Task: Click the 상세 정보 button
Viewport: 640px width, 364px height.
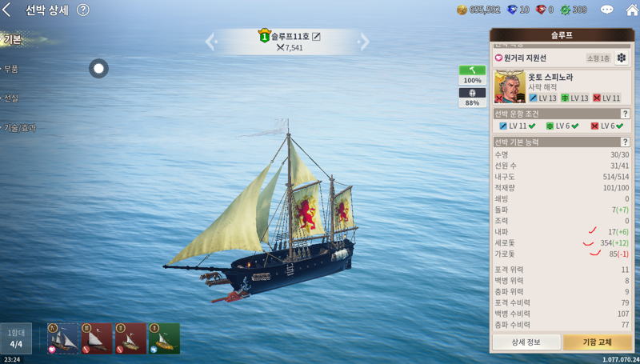Action: click(526, 342)
